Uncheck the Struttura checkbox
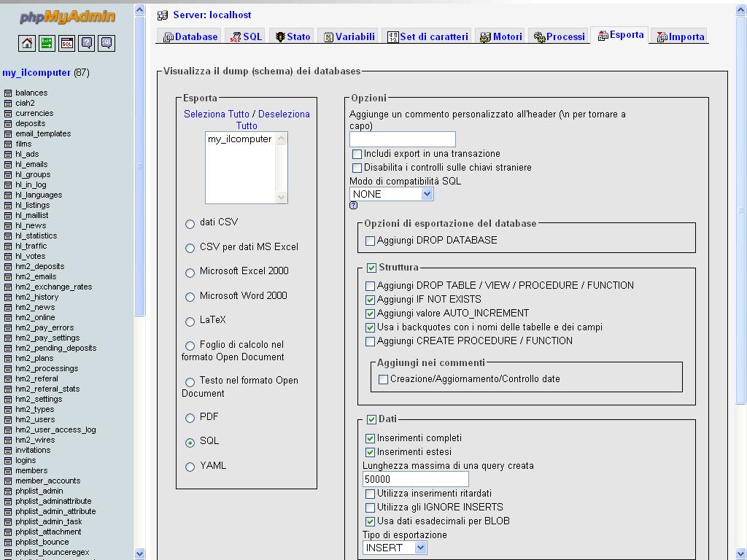 (x=371, y=268)
